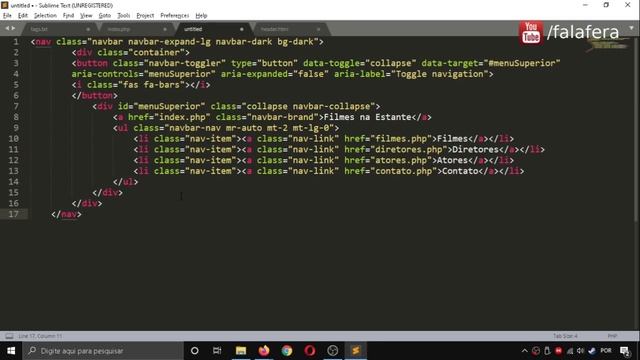
Task: Open the Find menu
Action: pos(68,16)
